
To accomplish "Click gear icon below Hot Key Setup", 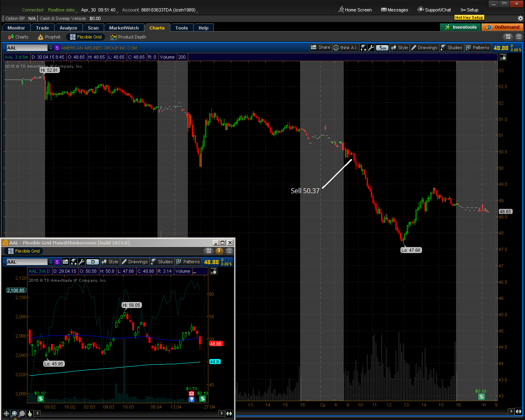I will click(520, 18).
